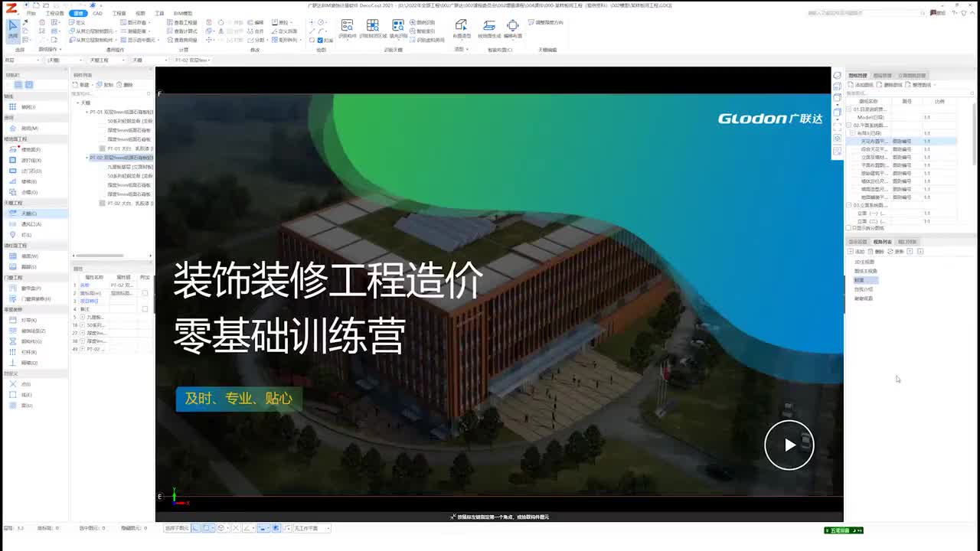Switch to the 工程量 ribbon tab
Image resolution: width=980 pixels, height=551 pixels.
(x=119, y=14)
